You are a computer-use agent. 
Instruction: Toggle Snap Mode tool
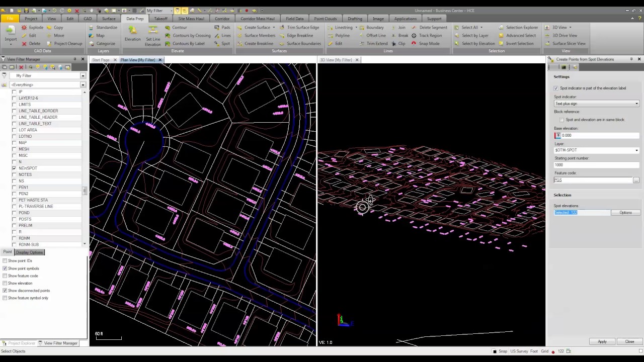click(425, 44)
